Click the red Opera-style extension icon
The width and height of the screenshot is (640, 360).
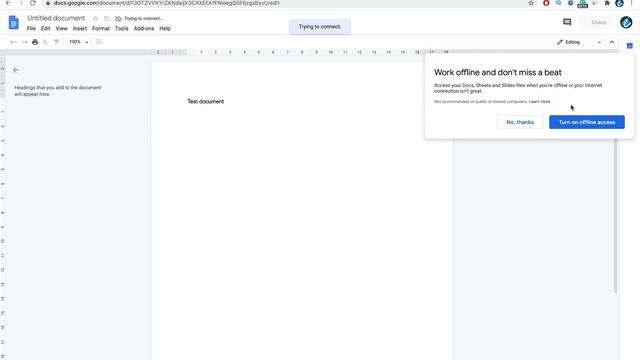coord(546,3)
